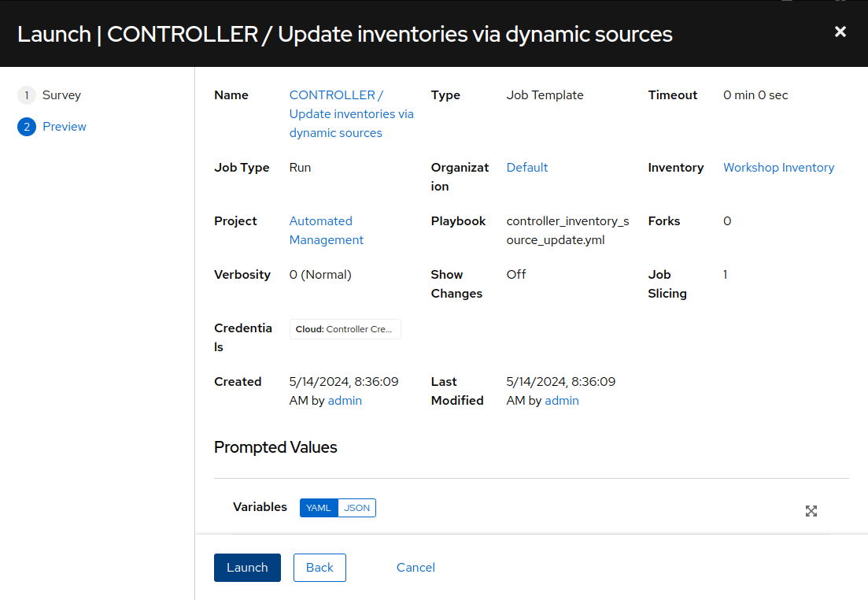Click the dialog title text

[x=345, y=34]
